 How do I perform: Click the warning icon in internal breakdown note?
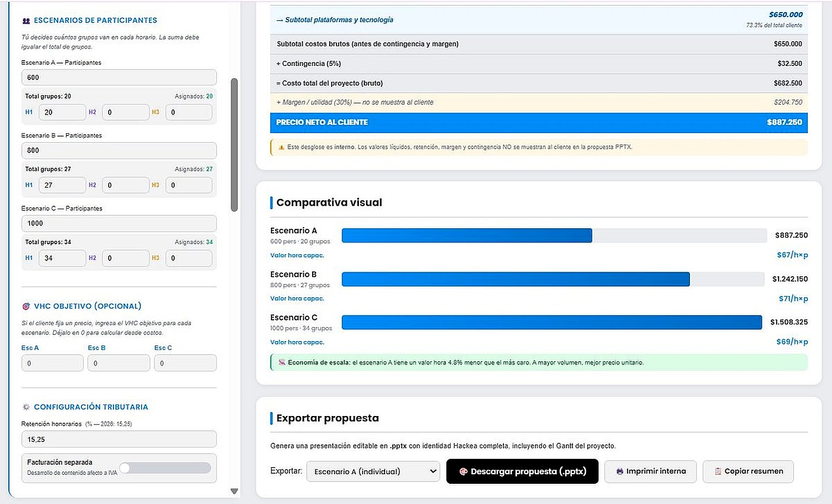point(281,147)
